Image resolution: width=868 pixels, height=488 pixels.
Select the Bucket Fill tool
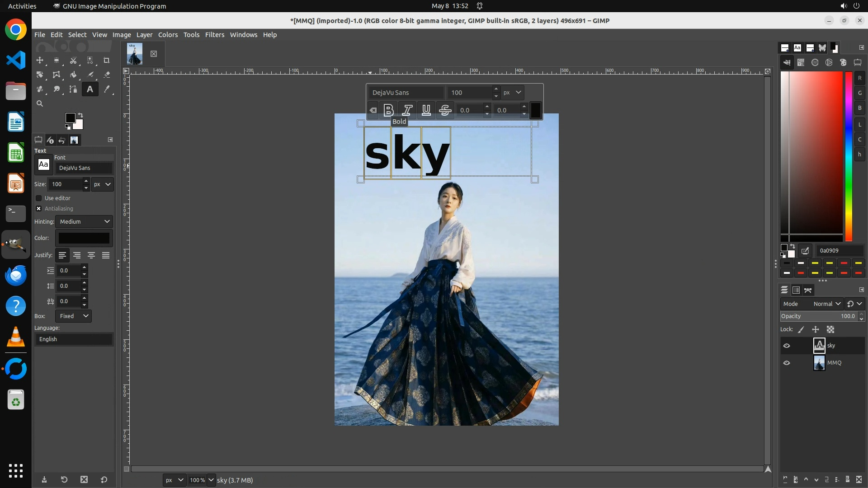[x=73, y=75]
